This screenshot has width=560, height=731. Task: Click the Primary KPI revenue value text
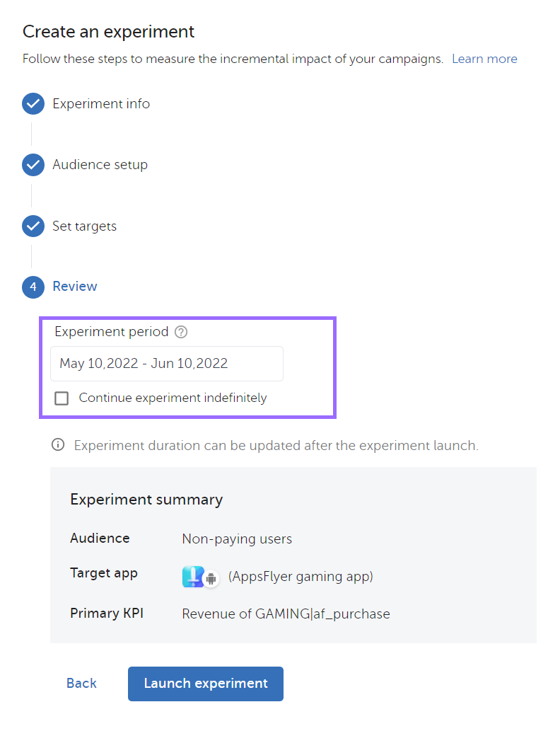tap(286, 614)
